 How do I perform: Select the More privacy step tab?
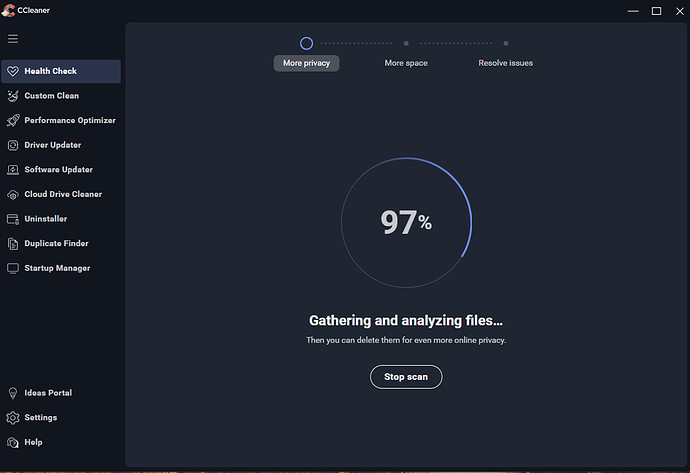tap(307, 63)
